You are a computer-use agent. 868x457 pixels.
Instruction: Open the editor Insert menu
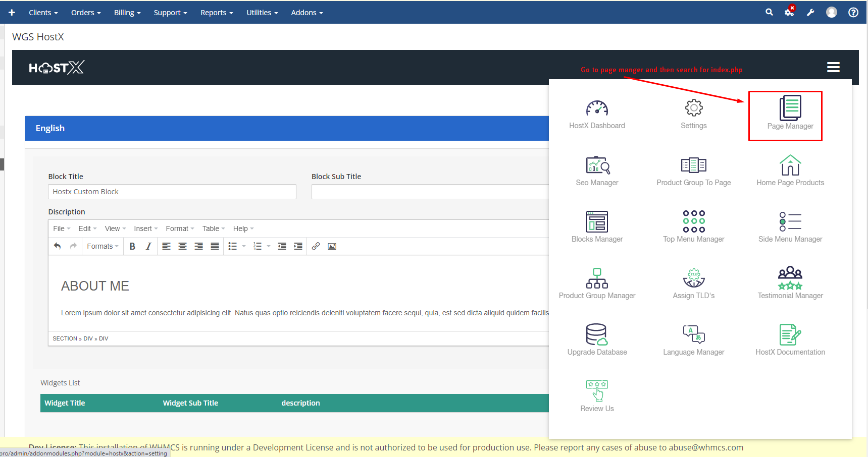(x=145, y=228)
